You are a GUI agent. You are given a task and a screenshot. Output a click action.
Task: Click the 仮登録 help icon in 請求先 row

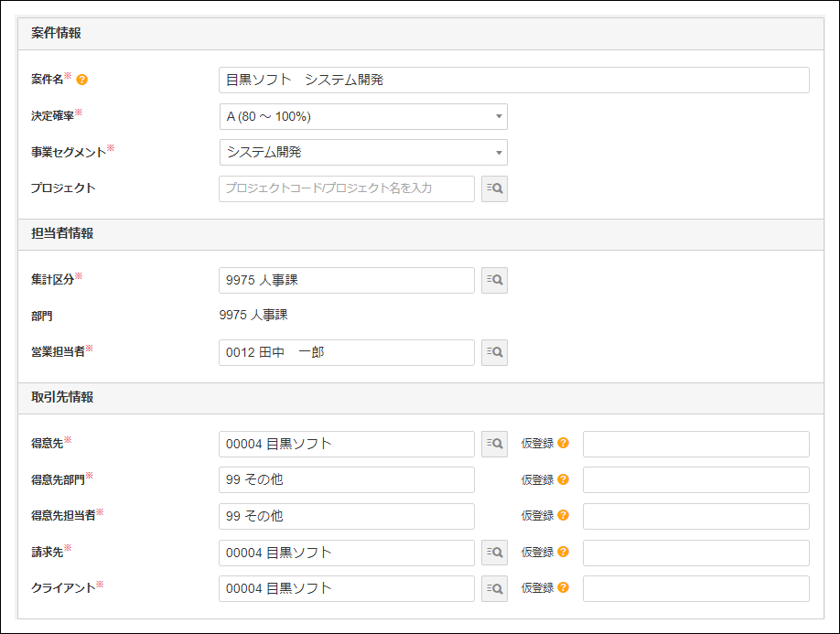click(x=564, y=553)
